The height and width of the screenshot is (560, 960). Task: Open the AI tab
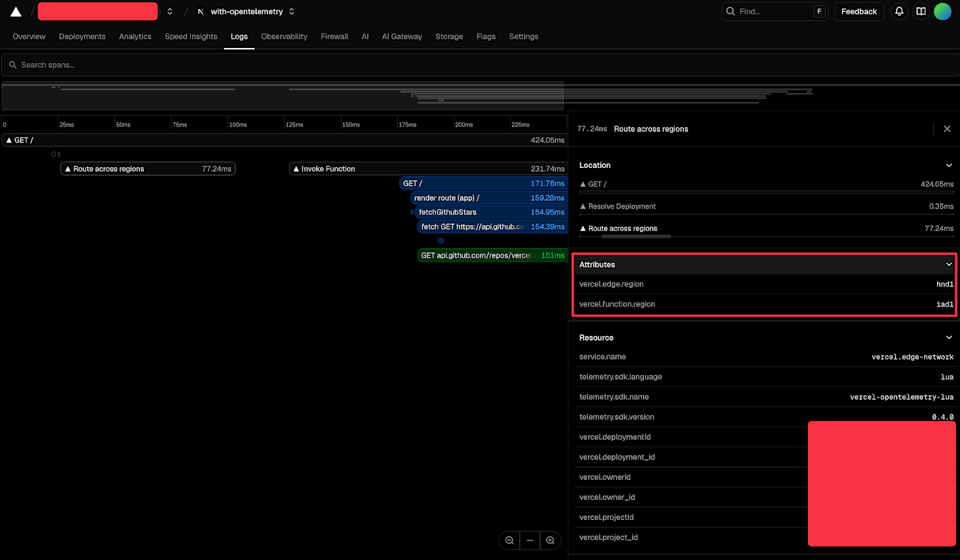click(366, 37)
